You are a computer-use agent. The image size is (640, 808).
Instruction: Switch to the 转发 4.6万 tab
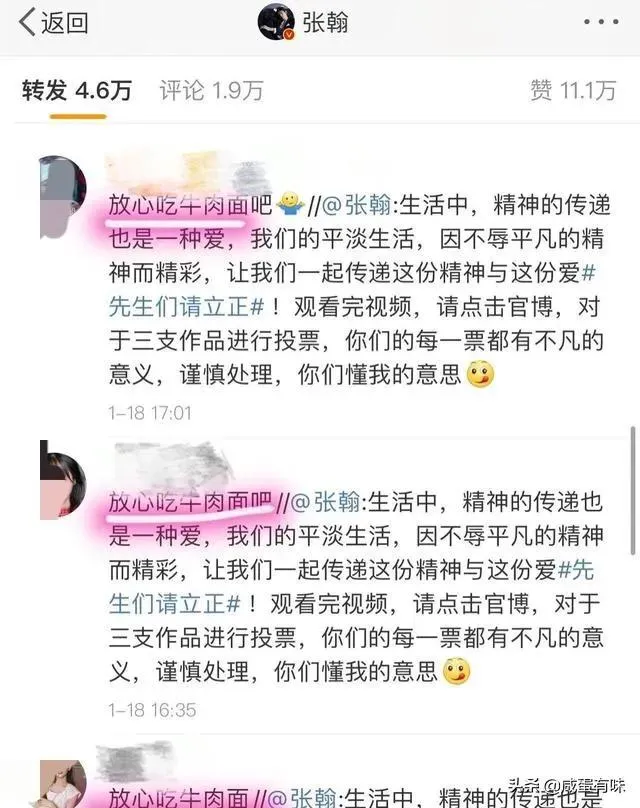pos(77,91)
